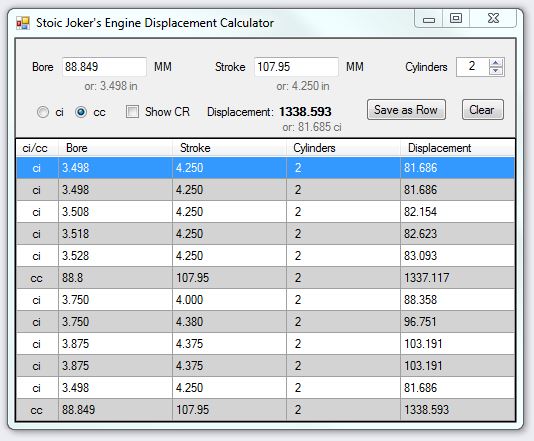Sort by the ci/cc column header
Screen dimensions: 534x441
click(37, 148)
